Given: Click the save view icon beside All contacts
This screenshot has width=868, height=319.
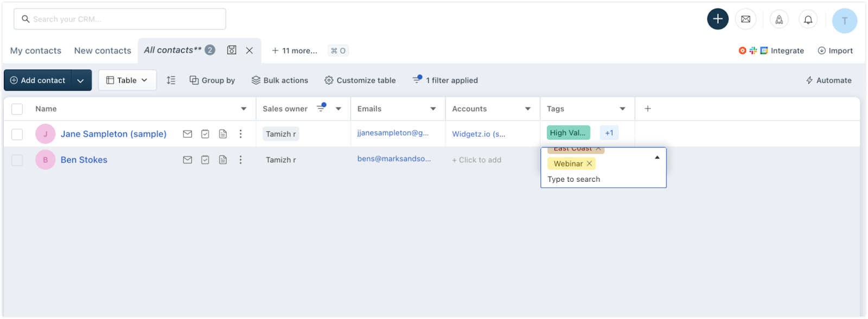Looking at the screenshot, I should [232, 50].
